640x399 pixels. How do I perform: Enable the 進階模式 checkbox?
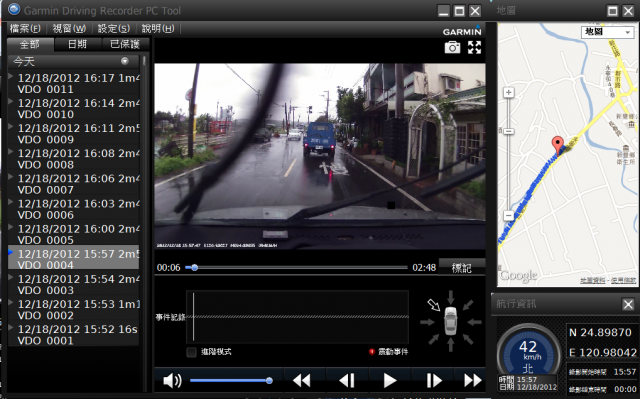(x=191, y=352)
